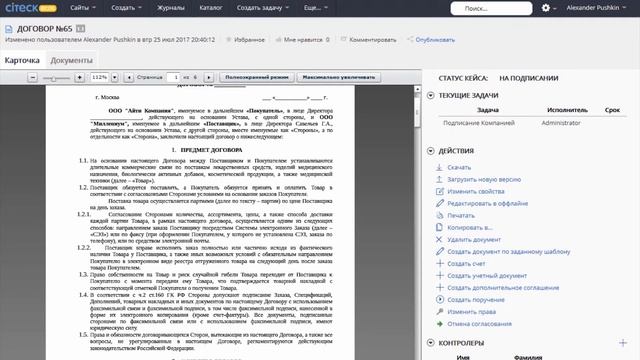The height and width of the screenshot is (360, 640).
Task: Click the plus icon beside Создать учетный документ
Action: [439, 276]
